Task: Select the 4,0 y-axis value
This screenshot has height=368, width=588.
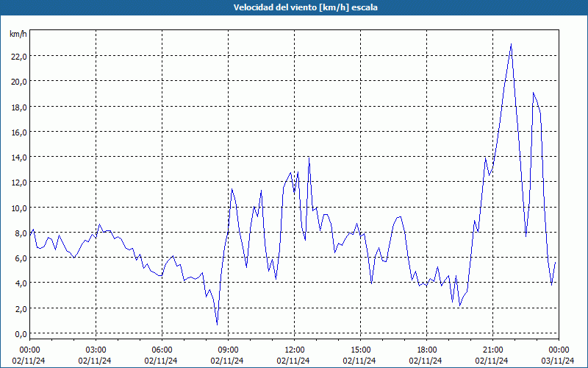Action: [x=21, y=283]
